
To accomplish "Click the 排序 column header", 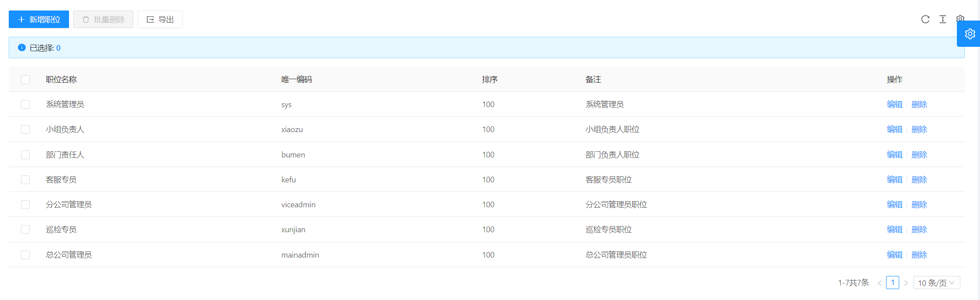I will pos(490,79).
